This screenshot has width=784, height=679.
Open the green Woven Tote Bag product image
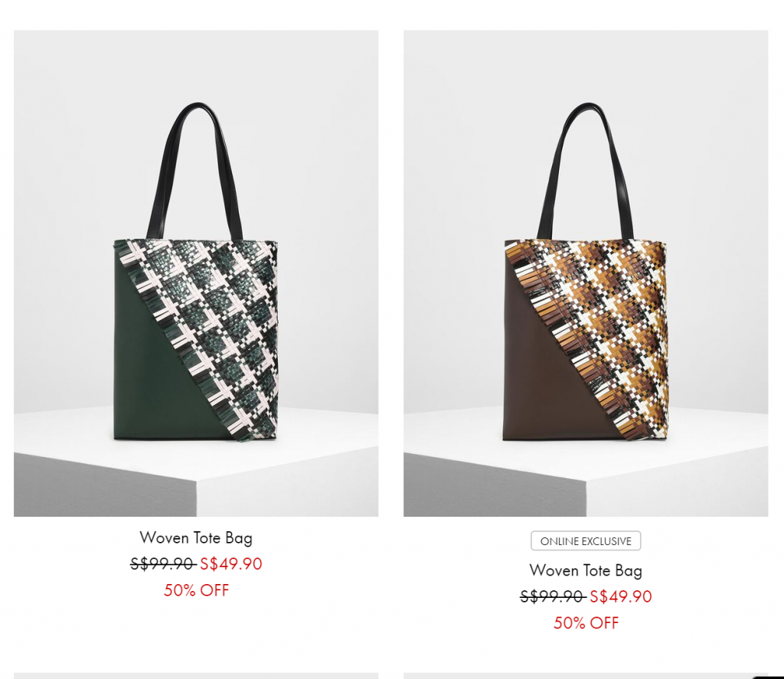(x=196, y=273)
